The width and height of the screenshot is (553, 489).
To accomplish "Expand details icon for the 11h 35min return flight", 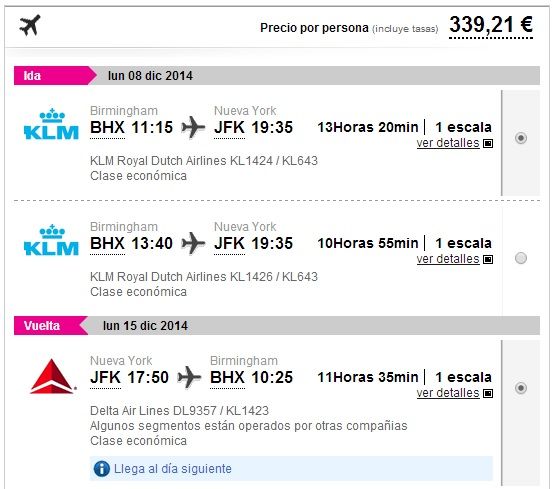I will [488, 393].
